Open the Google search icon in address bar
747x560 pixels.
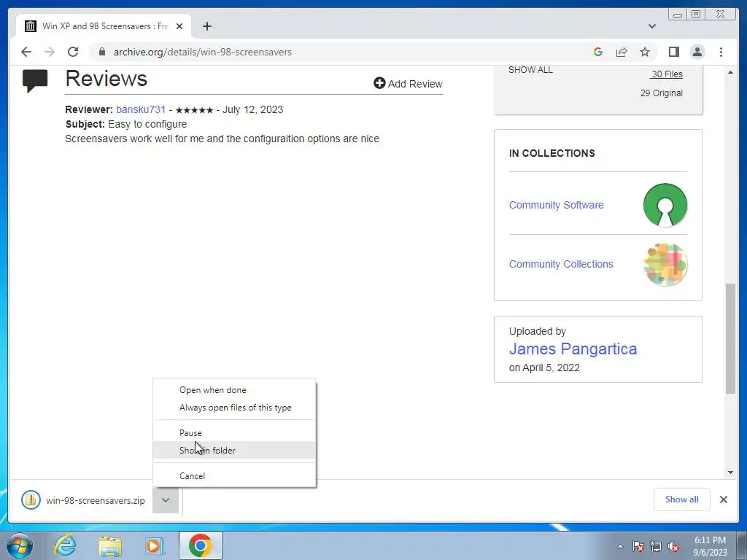pos(598,52)
